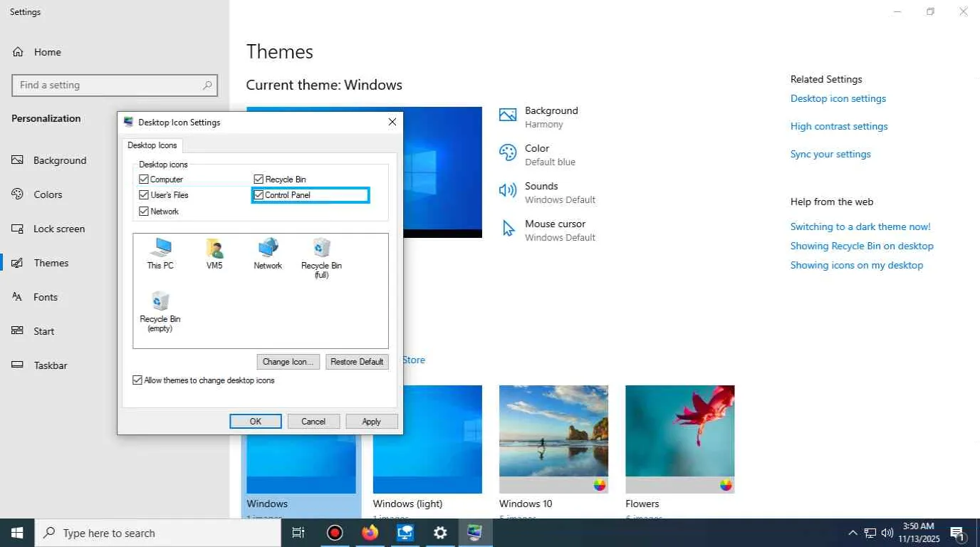Uncheck the Network checkbox
The image size is (980, 547).
pos(144,212)
